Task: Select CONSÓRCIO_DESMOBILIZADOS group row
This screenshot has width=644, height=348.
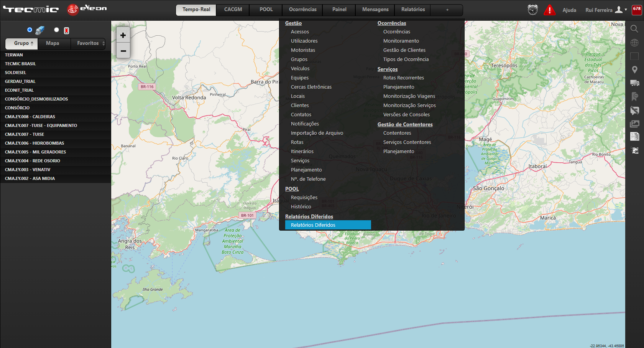Action: [x=56, y=99]
